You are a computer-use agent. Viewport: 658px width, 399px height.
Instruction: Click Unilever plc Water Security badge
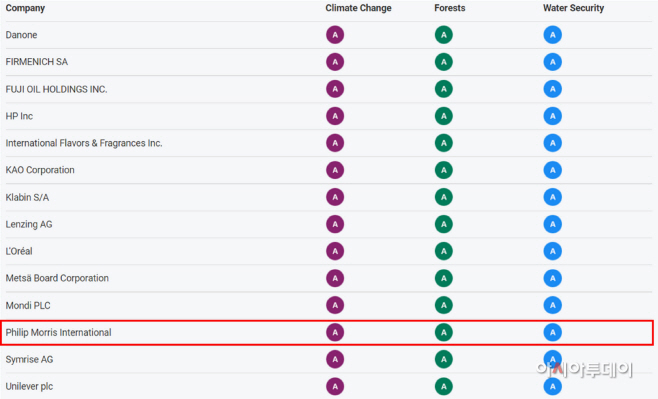coord(553,386)
